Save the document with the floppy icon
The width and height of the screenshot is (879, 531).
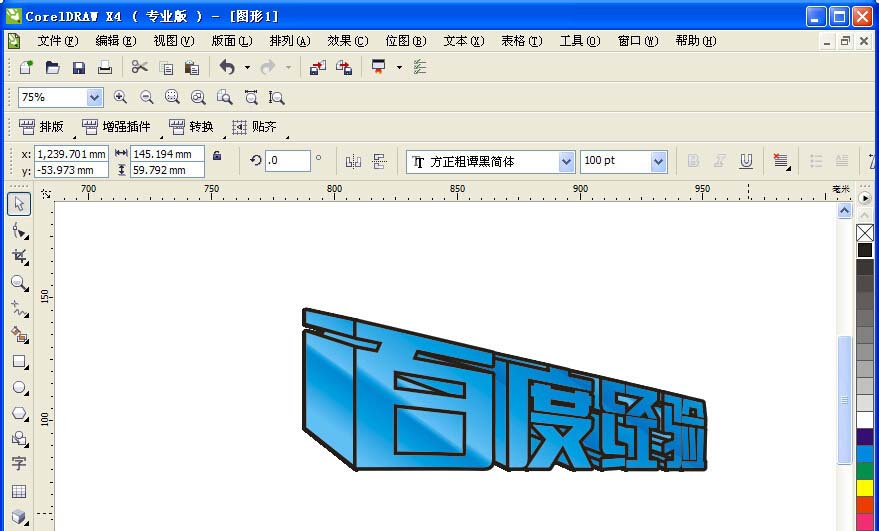[x=78, y=68]
